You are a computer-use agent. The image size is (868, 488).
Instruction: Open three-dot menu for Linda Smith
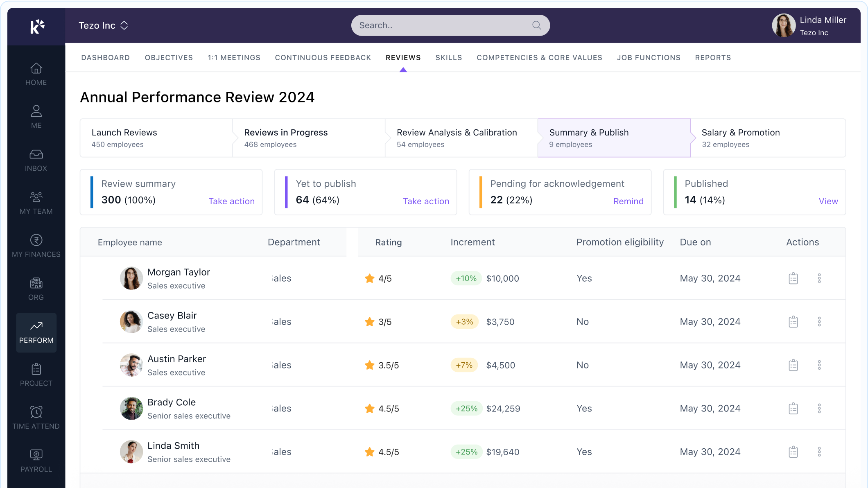819,452
